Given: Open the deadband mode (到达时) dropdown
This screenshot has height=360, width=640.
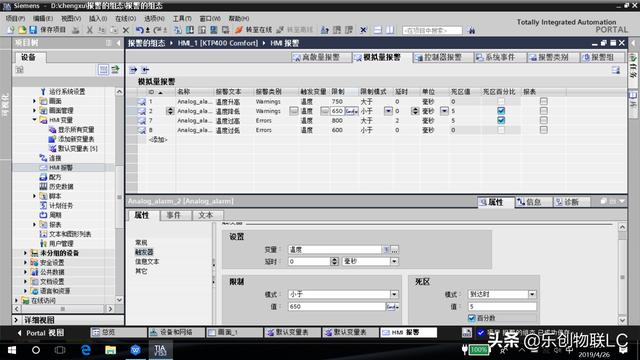Looking at the screenshot, I should [532, 294].
